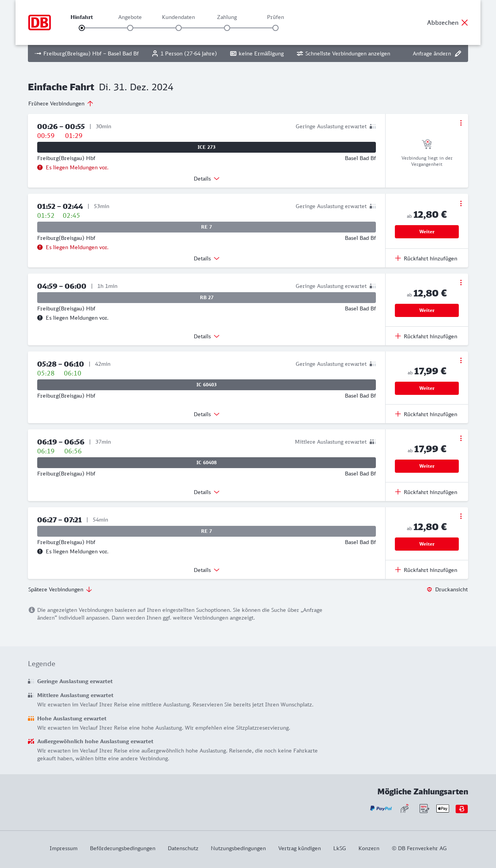Screen dimensions: 496x868
Task: Add Rückfahrt for the 04:59 RB 27 connection
Action: [426, 336]
